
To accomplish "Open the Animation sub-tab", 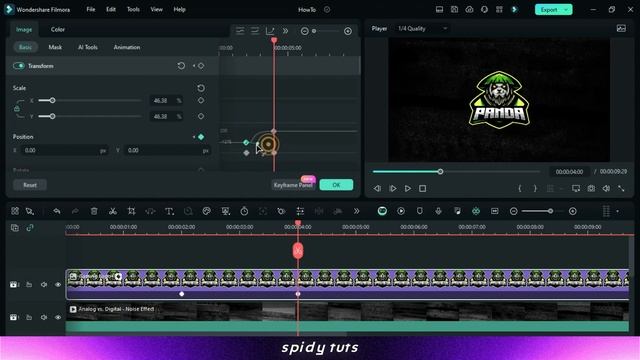I will [x=127, y=47].
